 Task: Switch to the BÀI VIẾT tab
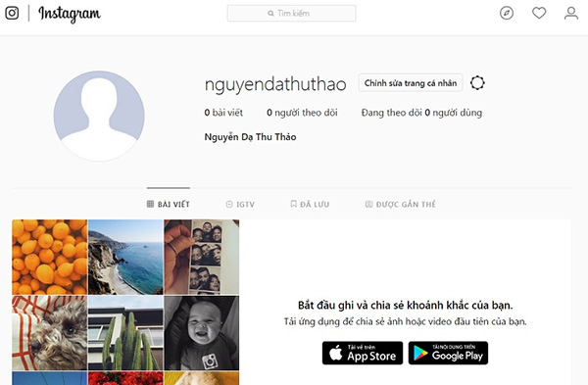[169, 204]
